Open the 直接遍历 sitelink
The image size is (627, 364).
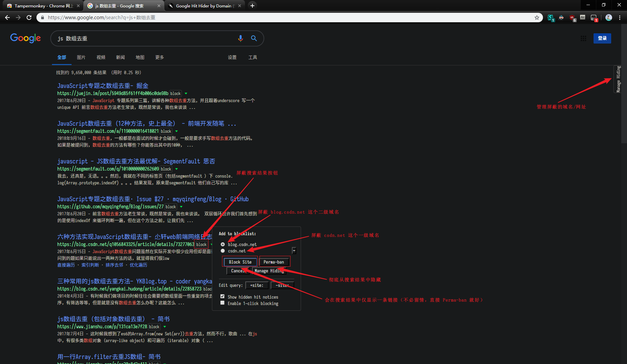[x=66, y=265]
